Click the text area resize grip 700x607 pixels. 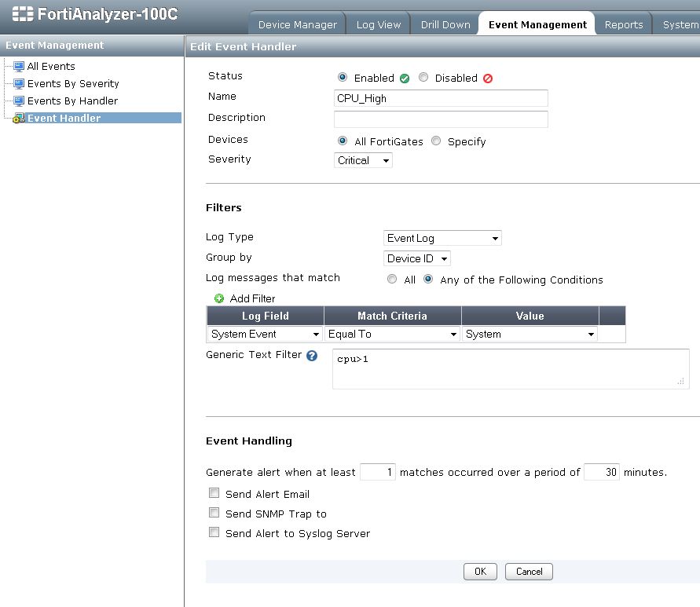click(681, 382)
